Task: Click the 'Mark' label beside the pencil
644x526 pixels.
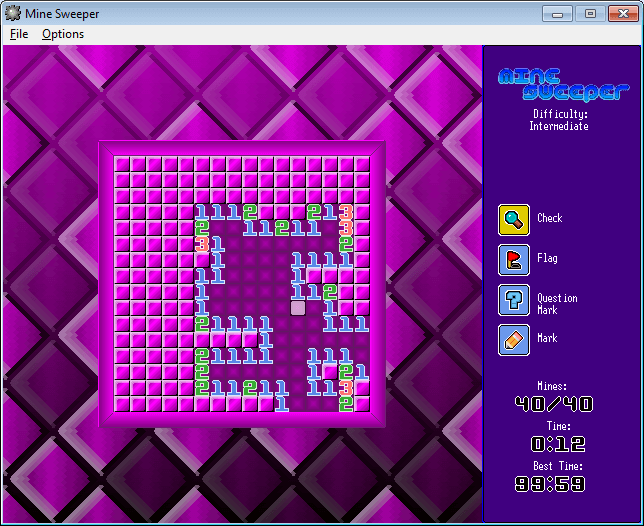Action: point(547,338)
